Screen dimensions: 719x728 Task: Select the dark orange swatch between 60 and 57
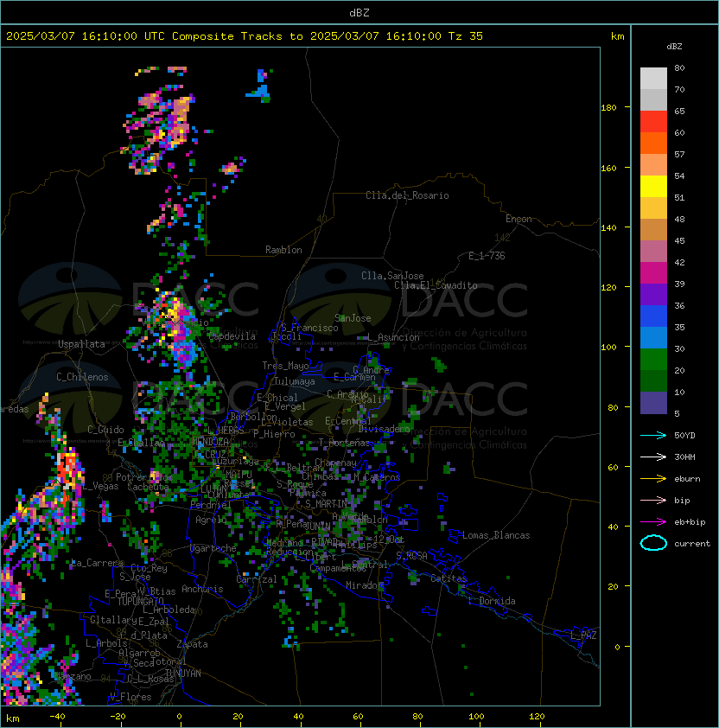[653, 144]
